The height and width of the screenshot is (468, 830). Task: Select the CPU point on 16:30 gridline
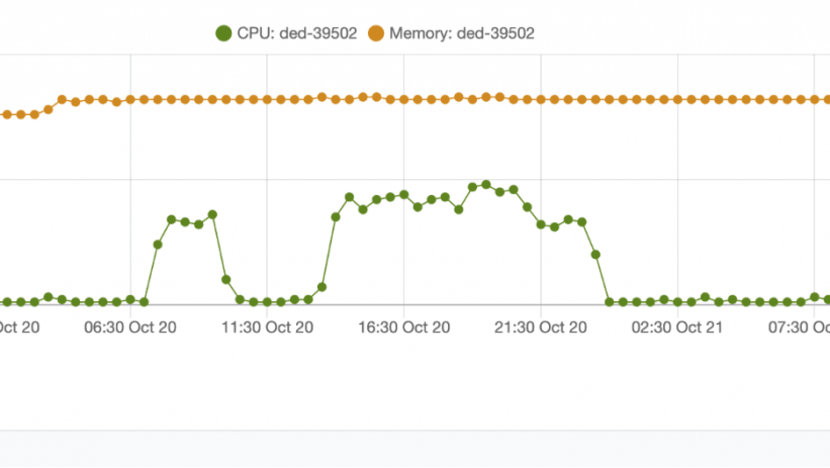click(x=404, y=195)
